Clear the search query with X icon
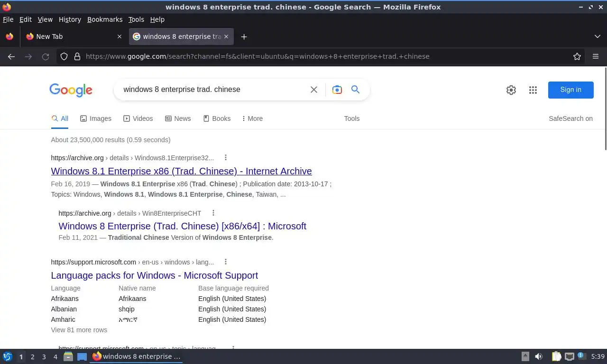Image resolution: width=607 pixels, height=364 pixels. click(x=314, y=90)
